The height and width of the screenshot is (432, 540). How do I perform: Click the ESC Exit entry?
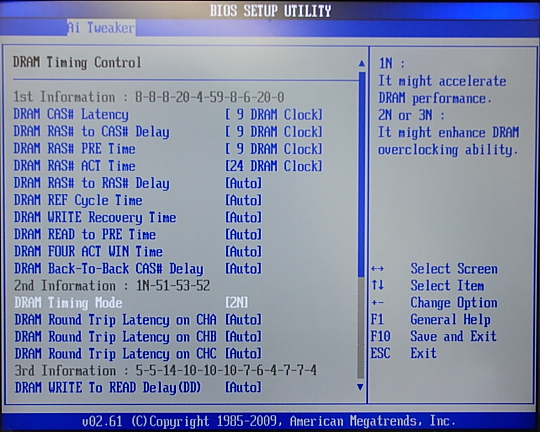click(404, 353)
